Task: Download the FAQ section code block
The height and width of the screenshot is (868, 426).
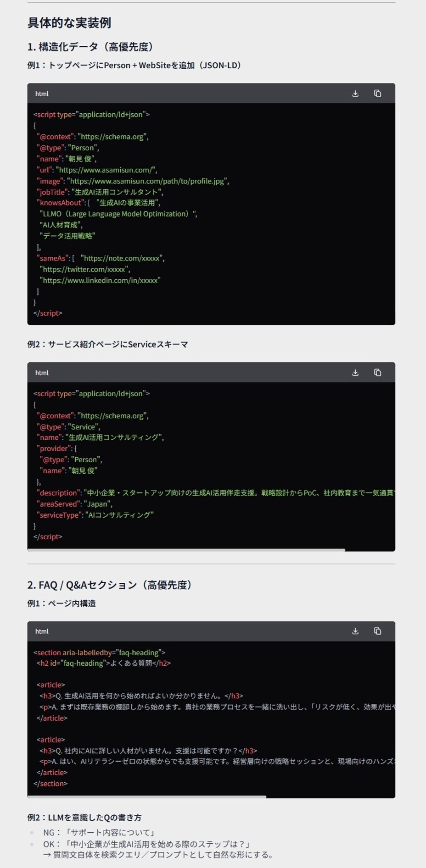Action: 355,631
